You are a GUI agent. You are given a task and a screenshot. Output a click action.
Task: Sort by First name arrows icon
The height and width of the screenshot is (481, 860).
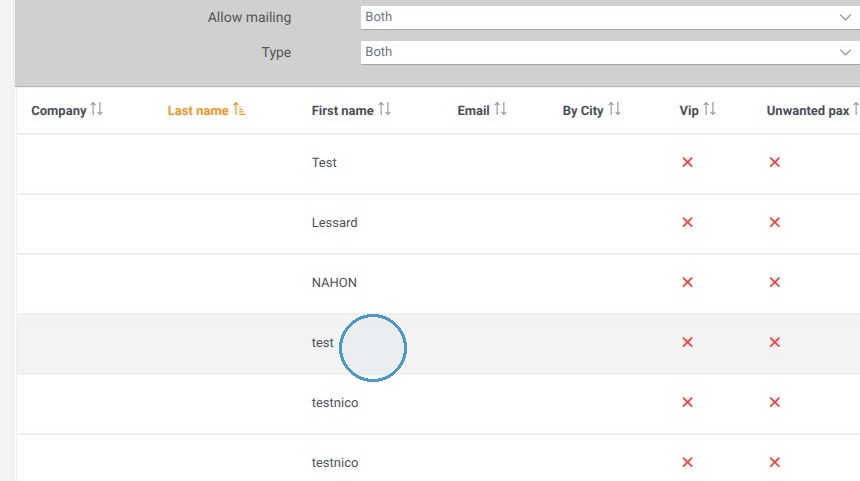[384, 109]
